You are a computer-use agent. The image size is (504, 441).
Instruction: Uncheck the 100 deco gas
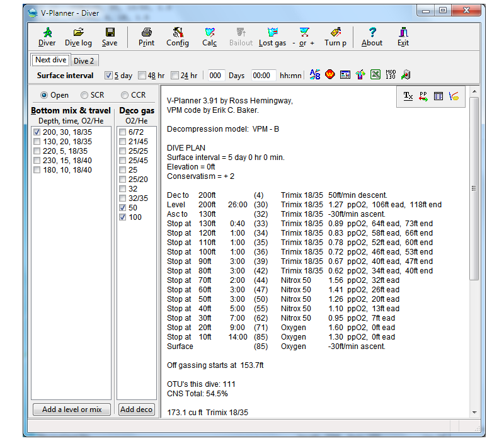pyautogui.click(x=122, y=217)
